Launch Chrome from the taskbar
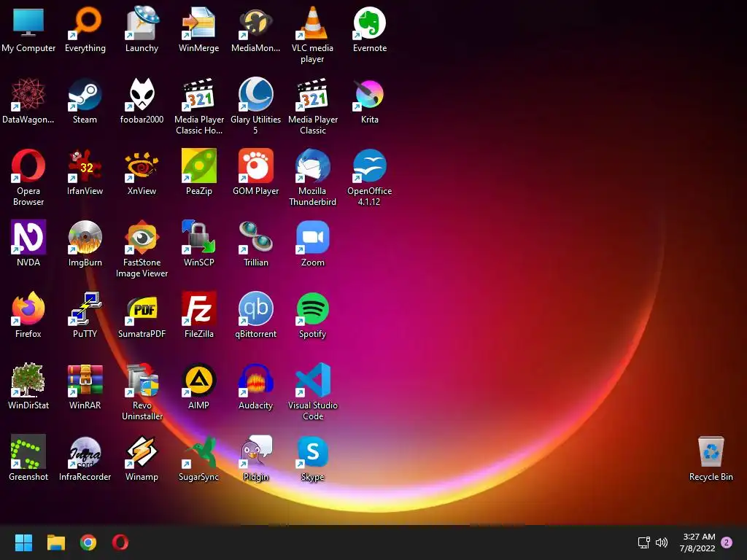The height and width of the screenshot is (560, 747). (x=88, y=542)
